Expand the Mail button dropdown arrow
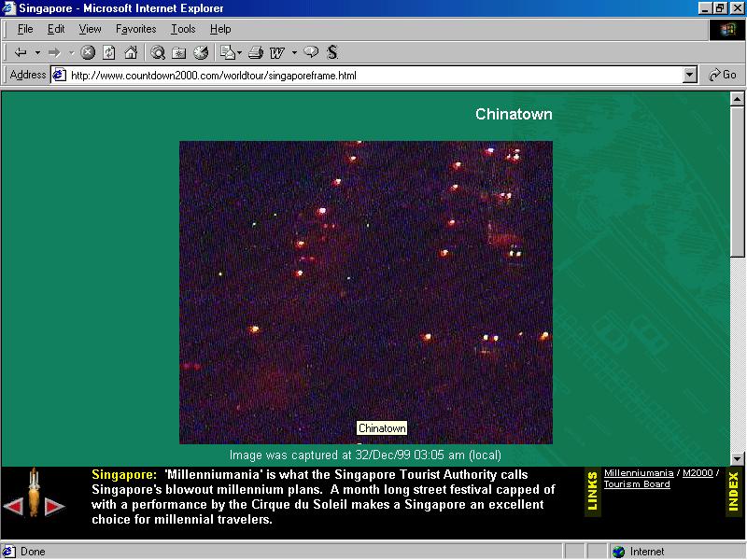Image resolution: width=747 pixels, height=560 pixels. pos(240,52)
